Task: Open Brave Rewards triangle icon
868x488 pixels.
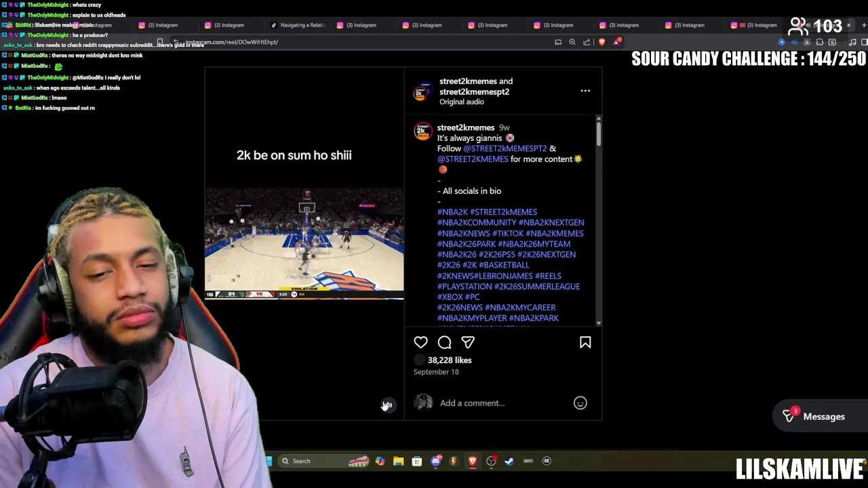Action: (617, 41)
